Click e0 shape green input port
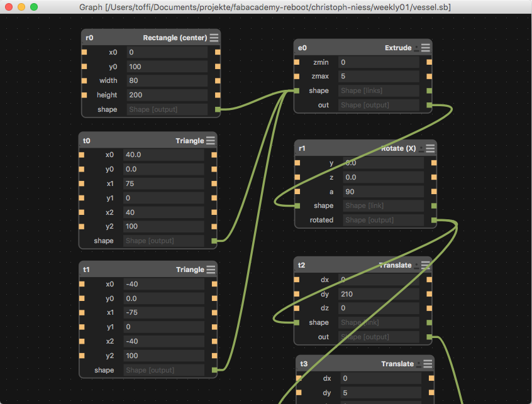 click(x=297, y=90)
